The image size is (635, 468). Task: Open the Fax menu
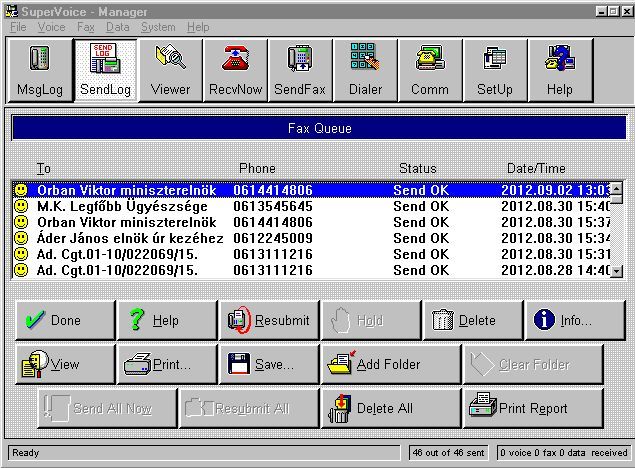(x=86, y=27)
